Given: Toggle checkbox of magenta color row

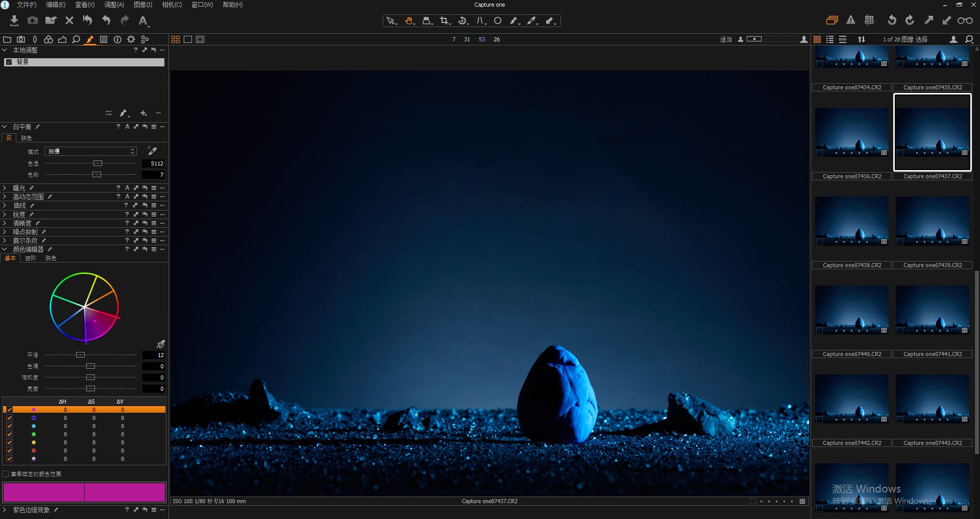Looking at the screenshot, I should pos(9,410).
